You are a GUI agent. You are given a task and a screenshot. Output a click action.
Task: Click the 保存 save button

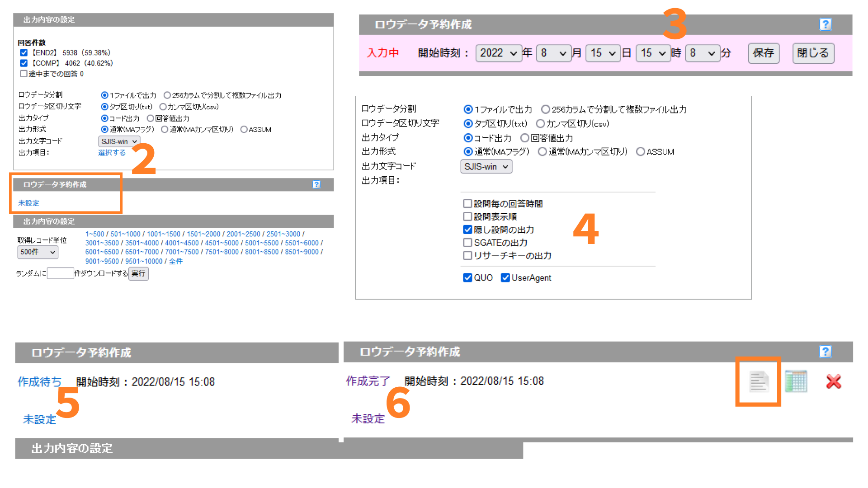click(763, 53)
